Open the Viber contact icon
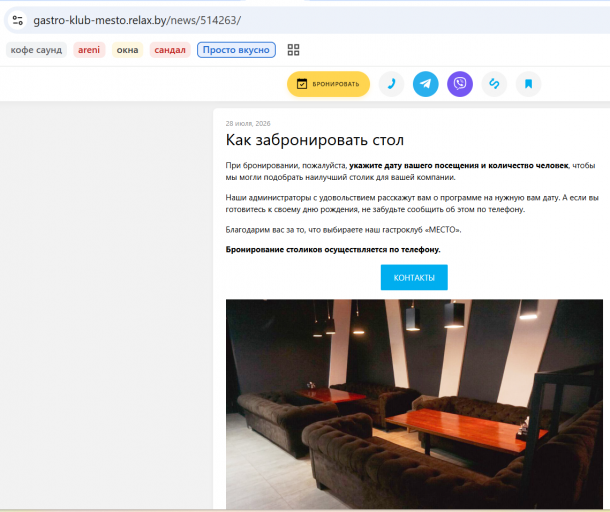Screen dimensions: 610x512 460,84
